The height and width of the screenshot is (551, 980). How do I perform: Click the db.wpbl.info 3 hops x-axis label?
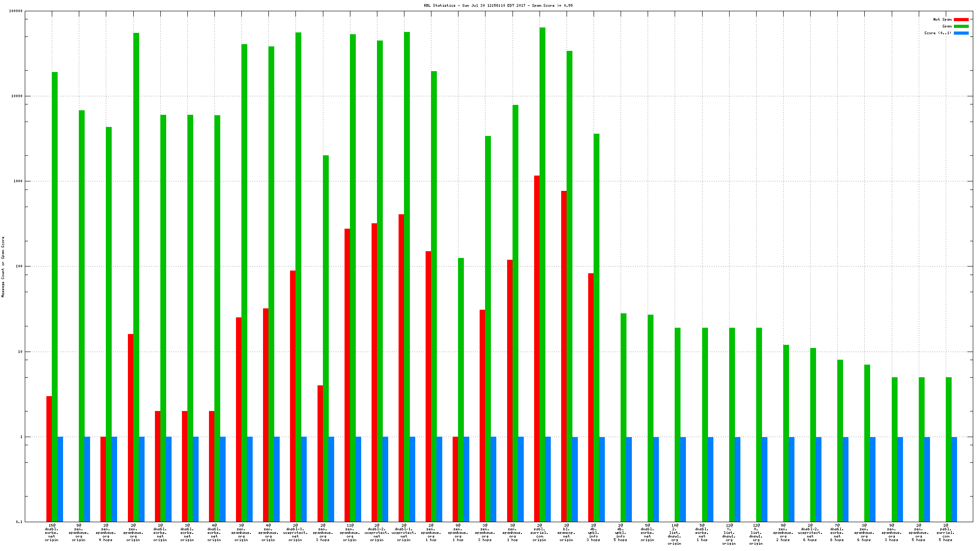tap(593, 533)
